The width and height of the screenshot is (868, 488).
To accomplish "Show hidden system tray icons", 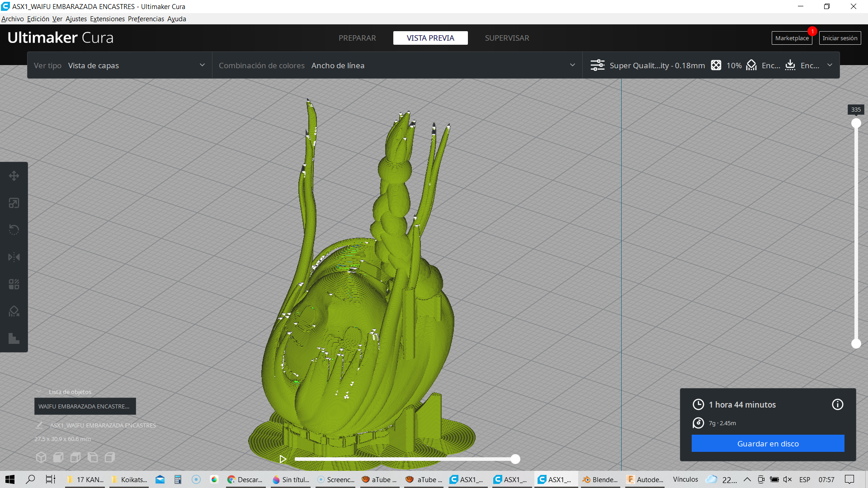I will 747,479.
